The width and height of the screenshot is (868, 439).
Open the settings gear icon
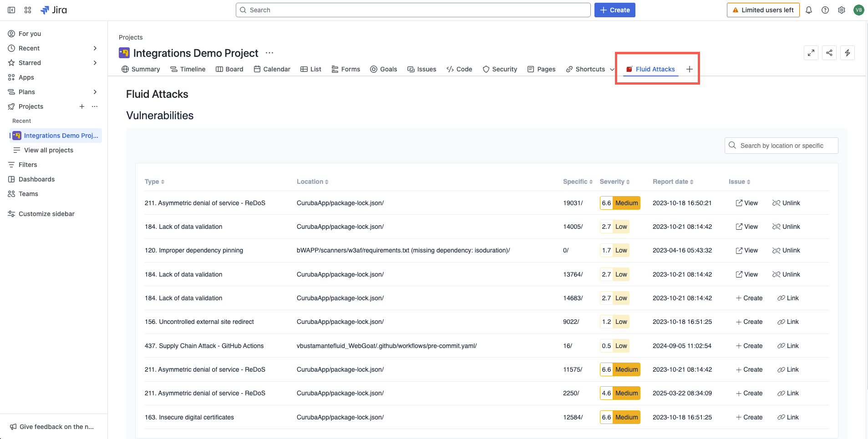pos(842,10)
